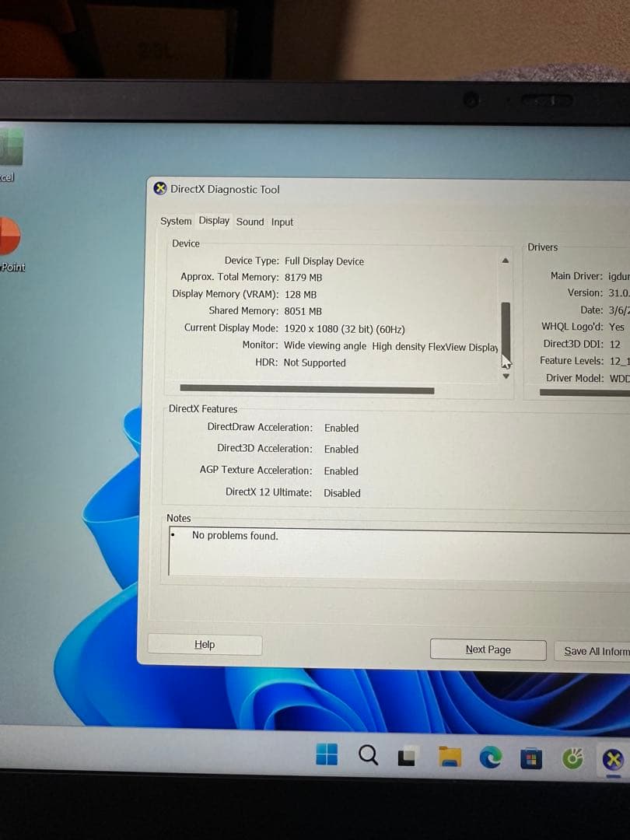
Task: Switch to the Input tab
Action: point(282,222)
